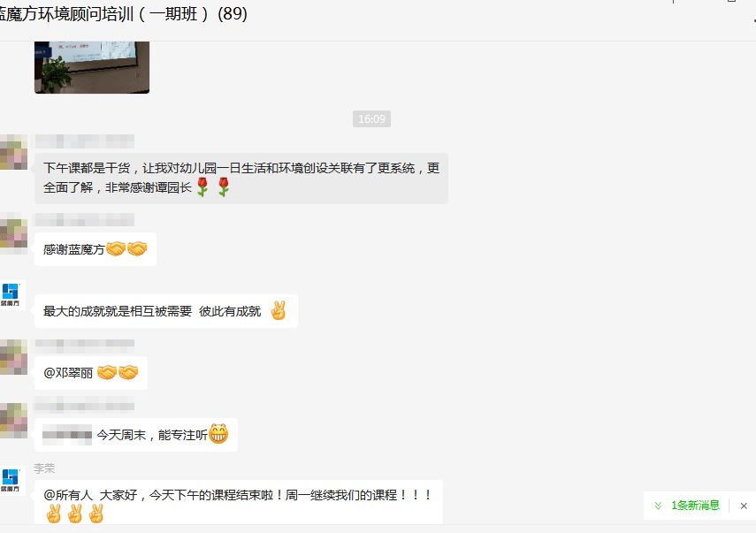The image size is (756, 533).
Task: Click blurred avatar next to @邓翠丽 message
Action: pyautogui.click(x=13, y=356)
